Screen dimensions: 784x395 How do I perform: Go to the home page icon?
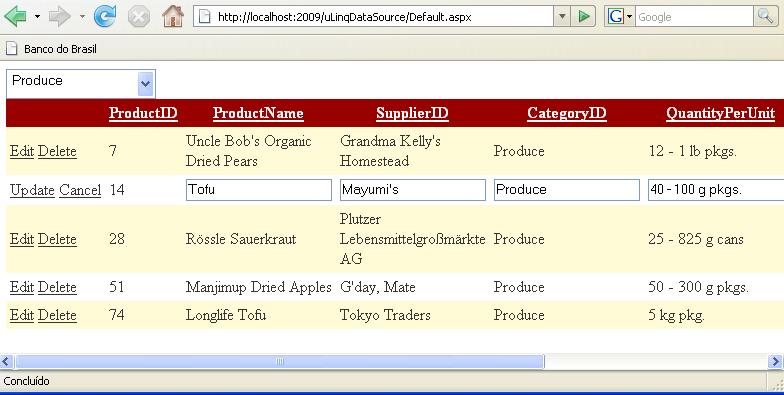pos(172,16)
